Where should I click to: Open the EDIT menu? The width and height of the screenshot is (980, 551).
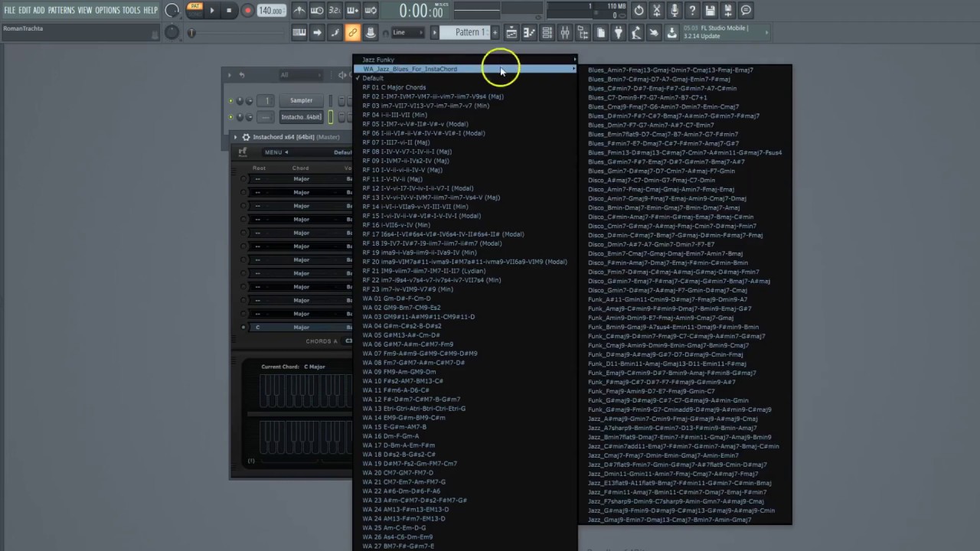(x=24, y=10)
